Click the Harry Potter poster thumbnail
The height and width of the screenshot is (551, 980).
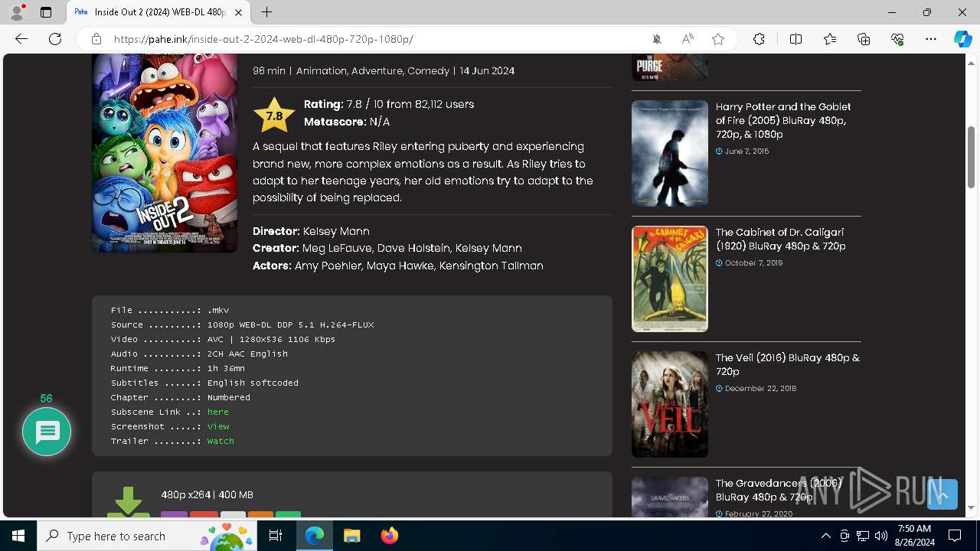click(670, 153)
